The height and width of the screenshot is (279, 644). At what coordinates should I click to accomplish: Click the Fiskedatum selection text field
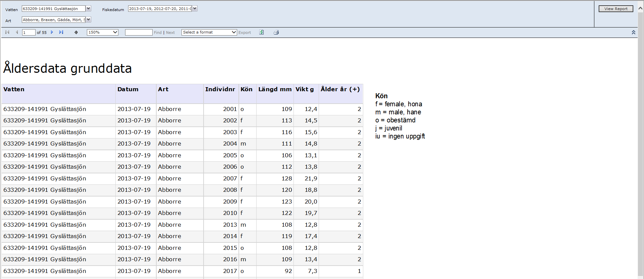[x=160, y=9]
